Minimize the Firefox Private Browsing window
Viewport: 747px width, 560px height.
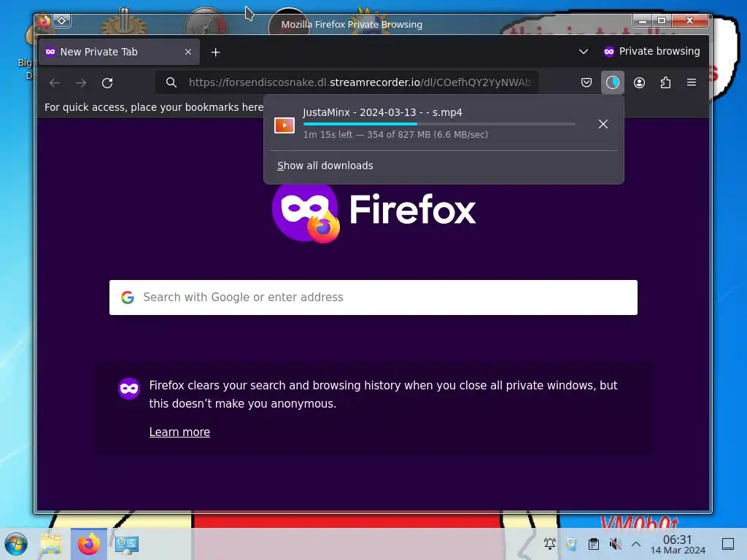[x=643, y=20]
